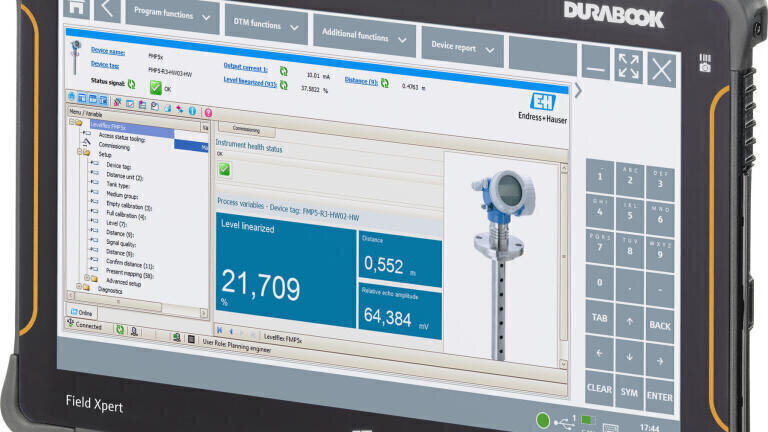Viewport: 768px width, 432px height.
Task: Tap keypad key 1
Action: [600, 177]
